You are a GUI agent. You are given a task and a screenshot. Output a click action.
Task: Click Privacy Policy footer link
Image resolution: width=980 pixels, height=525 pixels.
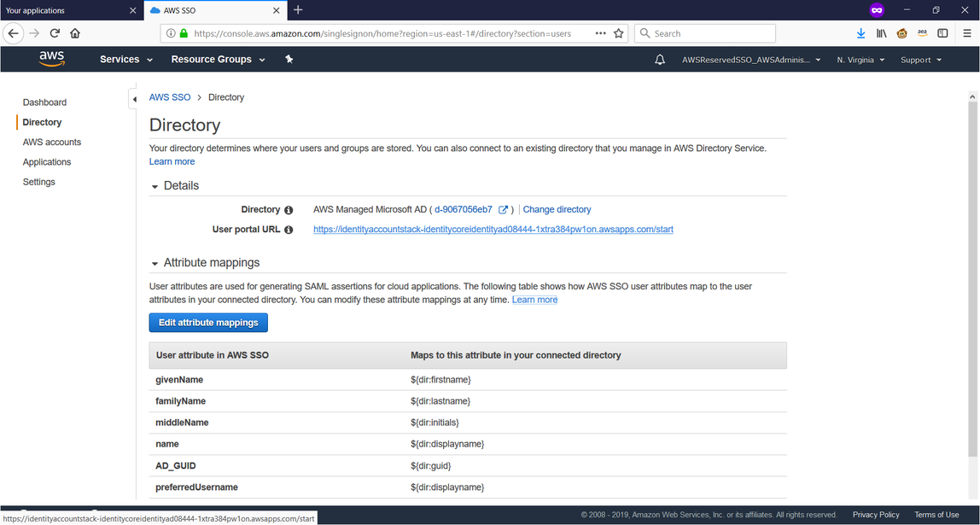[876, 515]
